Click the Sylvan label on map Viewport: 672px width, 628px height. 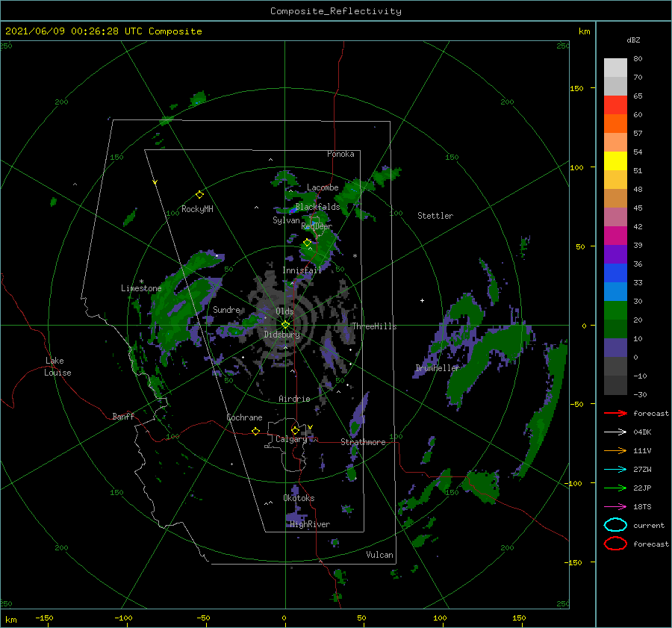coord(286,220)
